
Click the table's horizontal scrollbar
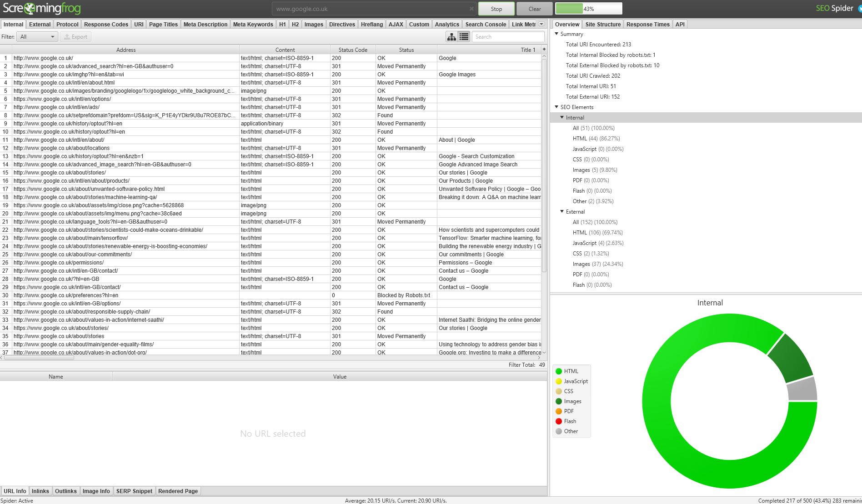coord(39,358)
